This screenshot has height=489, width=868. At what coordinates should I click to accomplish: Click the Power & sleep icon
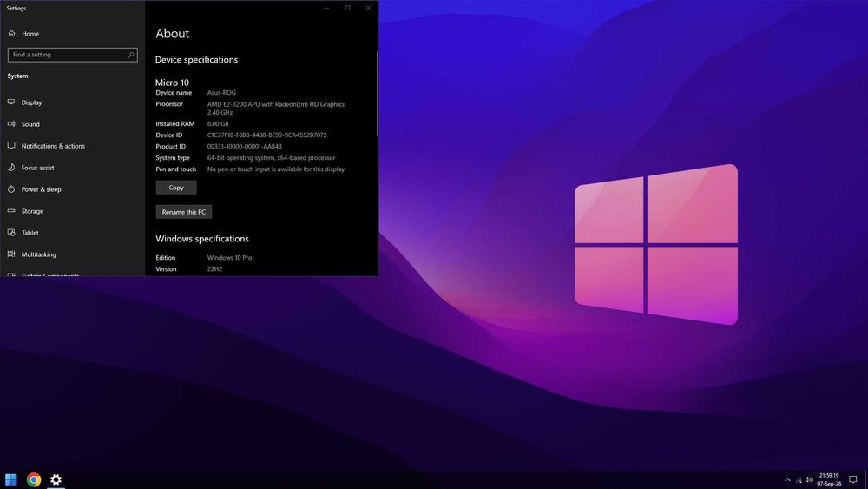(x=11, y=189)
